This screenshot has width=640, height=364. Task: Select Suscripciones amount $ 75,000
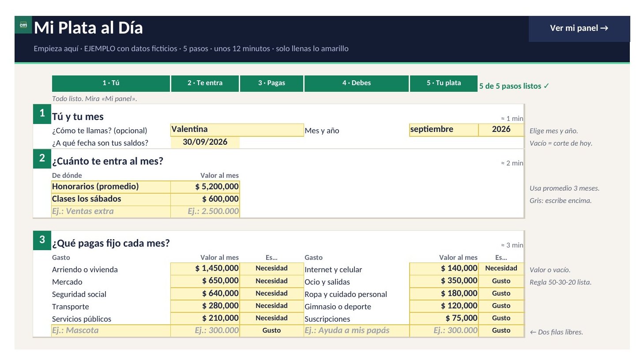pyautogui.click(x=444, y=318)
